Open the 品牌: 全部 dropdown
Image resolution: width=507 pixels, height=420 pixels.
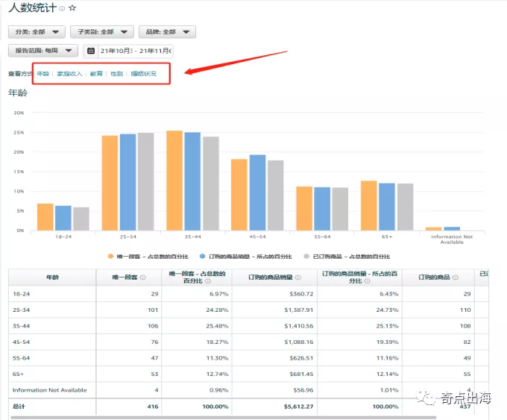(x=167, y=32)
